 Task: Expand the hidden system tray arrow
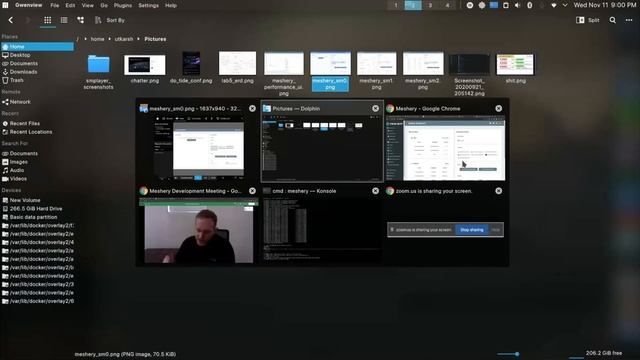click(x=565, y=5)
